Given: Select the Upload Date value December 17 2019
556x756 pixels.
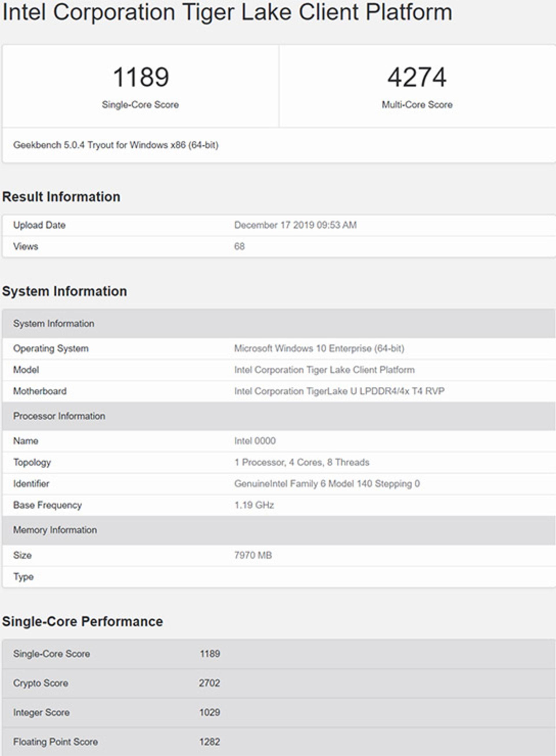Looking at the screenshot, I should [x=295, y=225].
